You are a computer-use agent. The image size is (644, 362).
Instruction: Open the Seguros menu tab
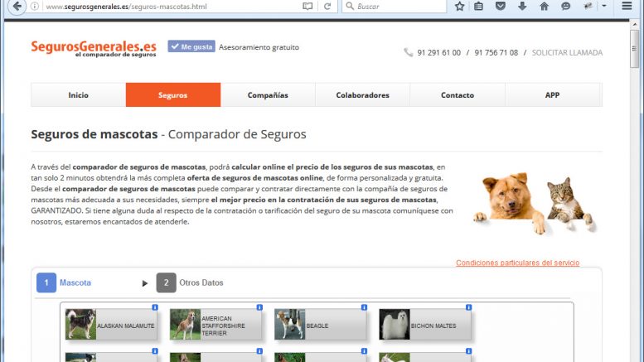click(x=173, y=94)
